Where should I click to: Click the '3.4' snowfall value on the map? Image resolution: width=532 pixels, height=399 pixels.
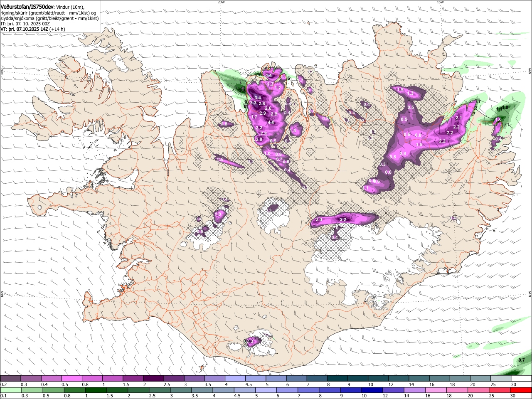pyautogui.click(x=258, y=98)
